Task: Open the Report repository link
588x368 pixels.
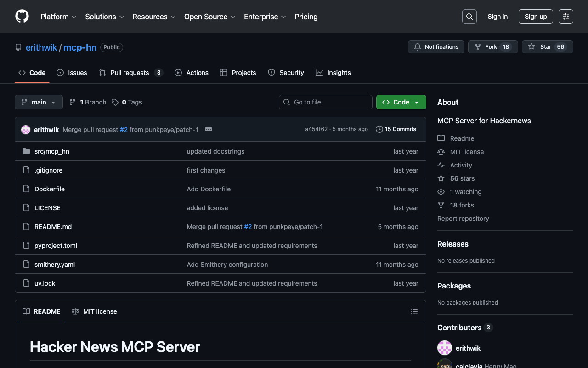Action: [463, 218]
